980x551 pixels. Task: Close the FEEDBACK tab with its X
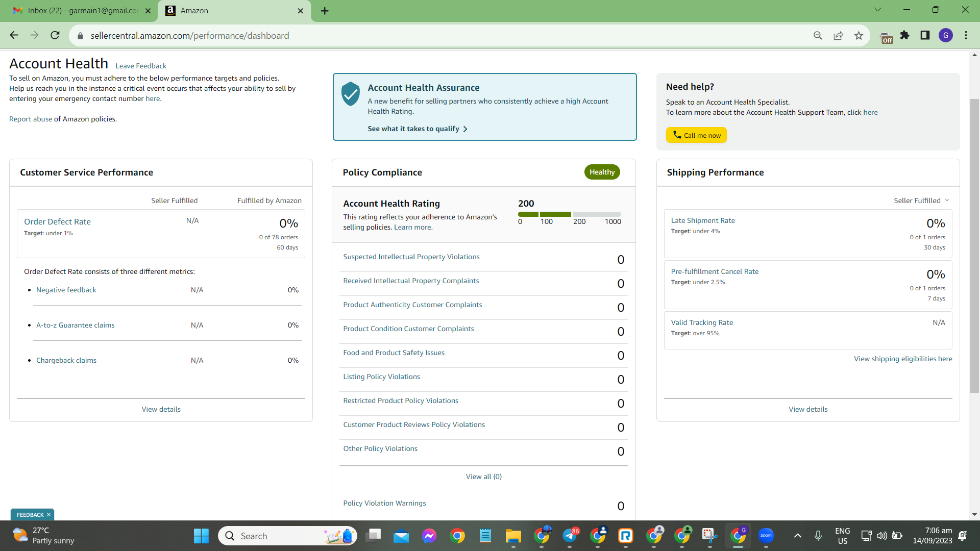pos(48,515)
